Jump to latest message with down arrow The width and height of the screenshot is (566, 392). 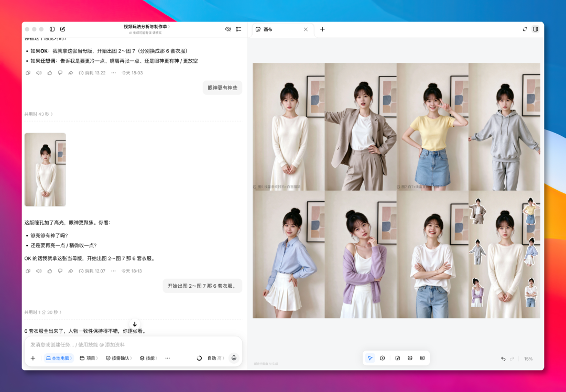[135, 324]
